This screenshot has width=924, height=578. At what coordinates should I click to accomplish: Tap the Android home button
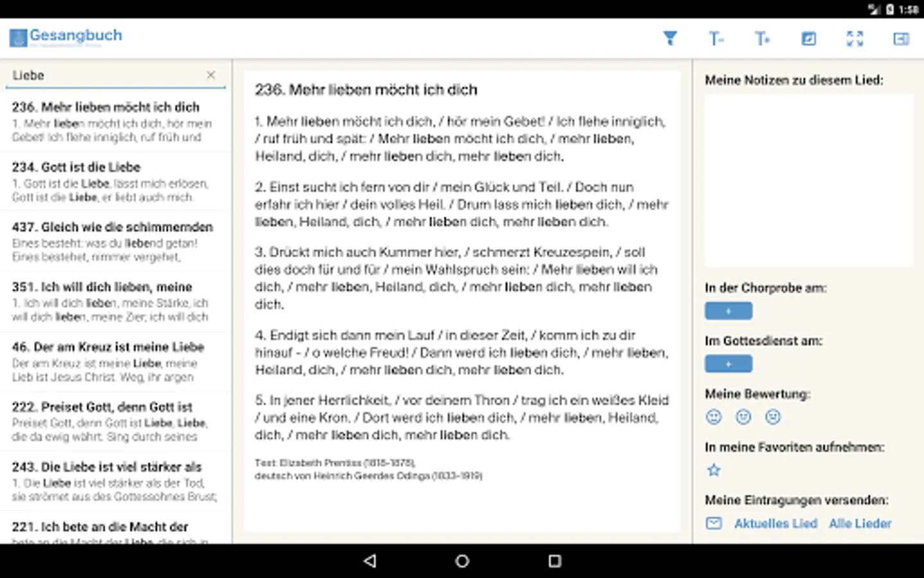[462, 561]
